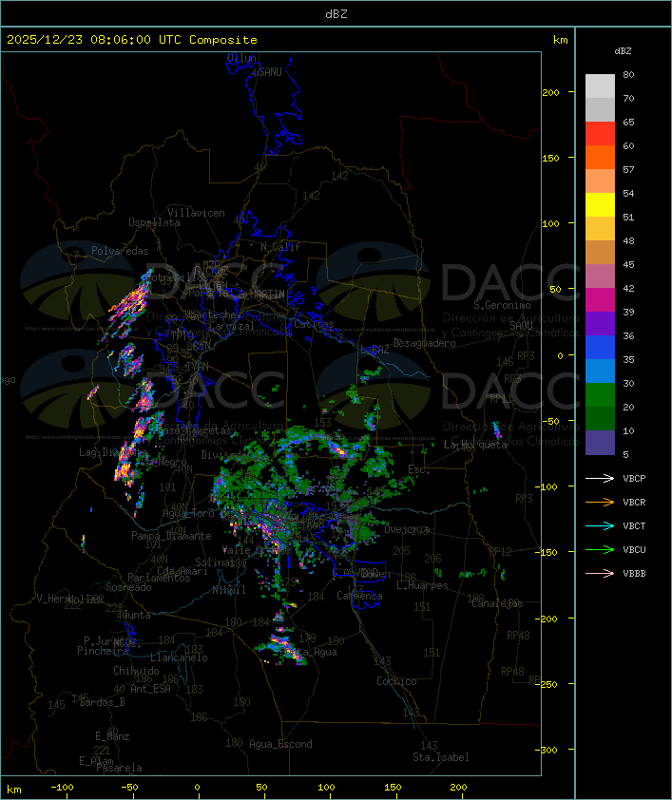Click the S.Geronimo place label
Screen dimensions: 672x800
502,305
